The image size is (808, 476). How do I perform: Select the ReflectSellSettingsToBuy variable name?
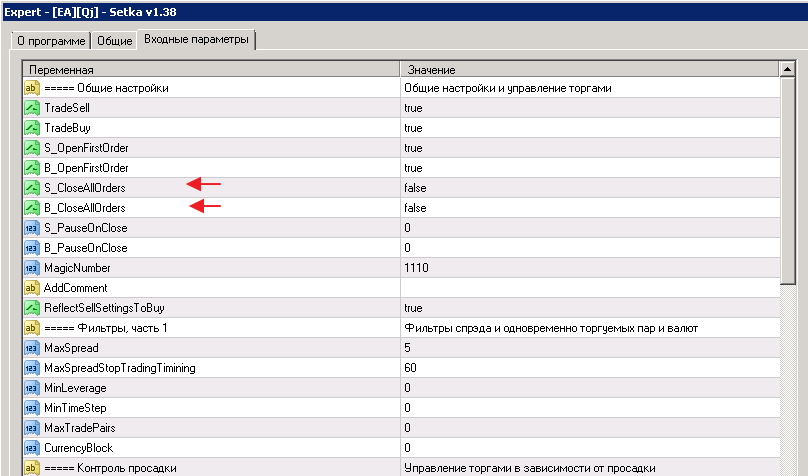(104, 308)
